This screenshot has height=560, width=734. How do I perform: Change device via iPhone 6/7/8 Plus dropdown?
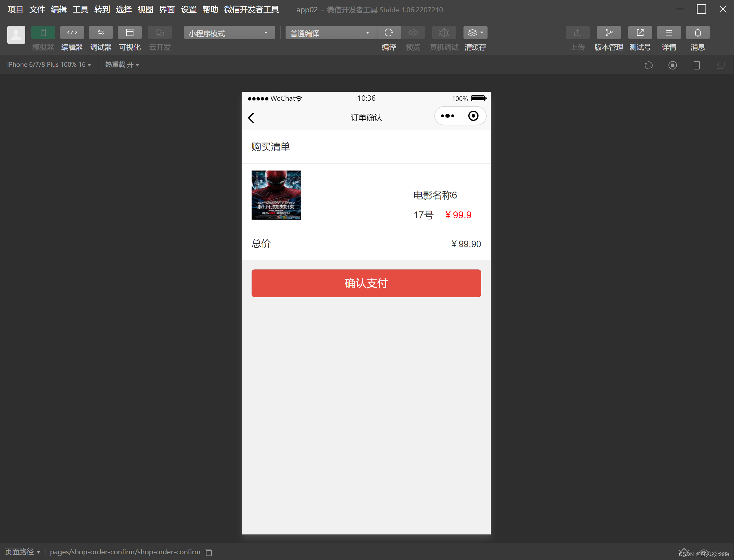pyautogui.click(x=49, y=64)
